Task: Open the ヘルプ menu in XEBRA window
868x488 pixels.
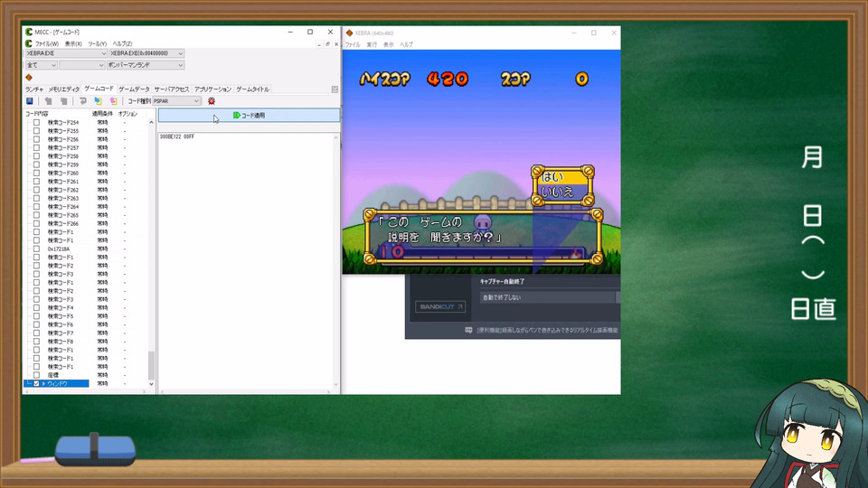Action: tap(406, 45)
